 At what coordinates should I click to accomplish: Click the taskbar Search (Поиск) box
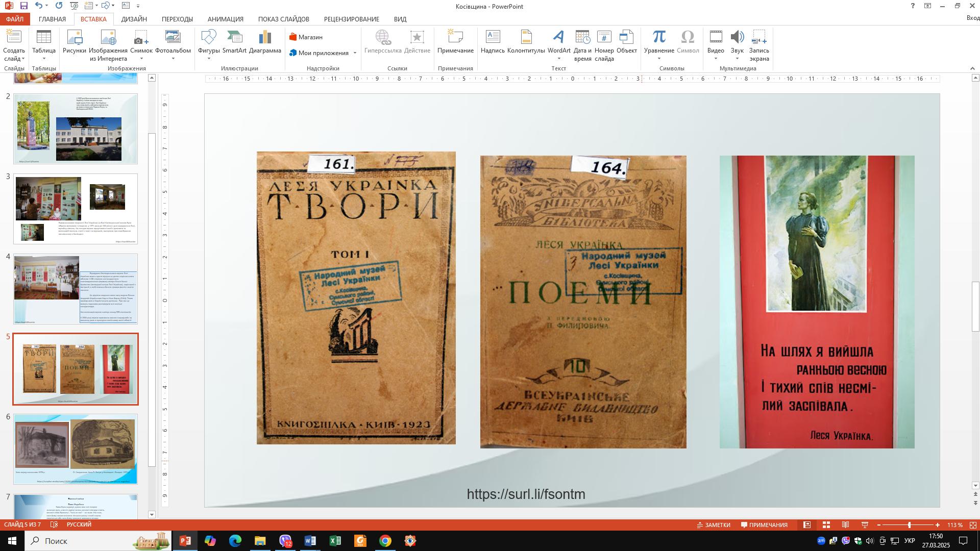tap(99, 541)
